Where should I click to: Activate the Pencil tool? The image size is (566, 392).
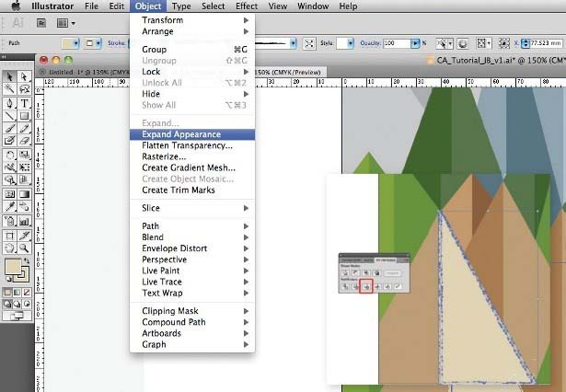point(24,128)
